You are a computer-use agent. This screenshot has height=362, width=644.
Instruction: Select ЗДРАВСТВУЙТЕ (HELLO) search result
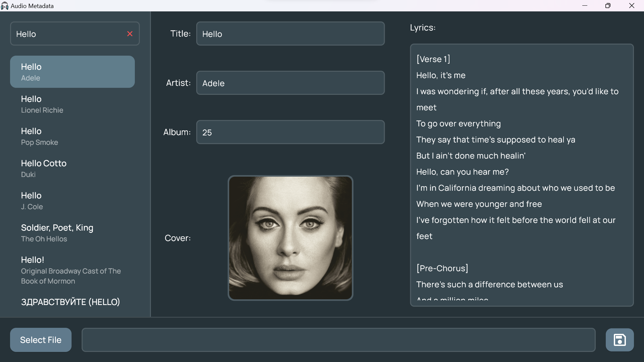[x=70, y=302]
